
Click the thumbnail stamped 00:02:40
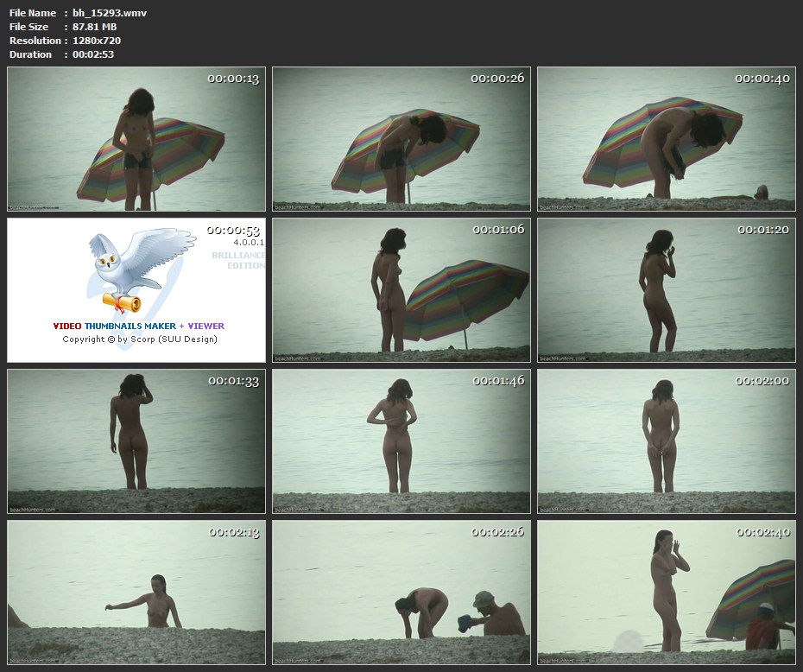tap(666, 592)
